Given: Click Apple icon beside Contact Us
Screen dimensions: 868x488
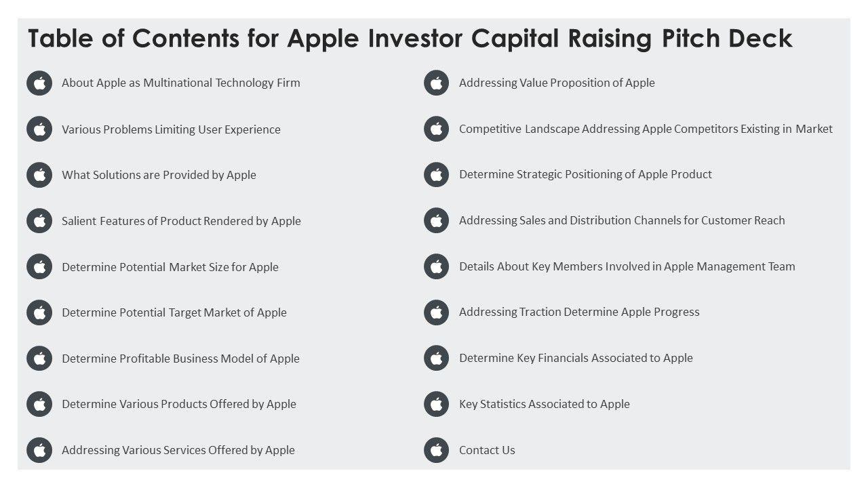Looking at the screenshot, I should point(437,450).
